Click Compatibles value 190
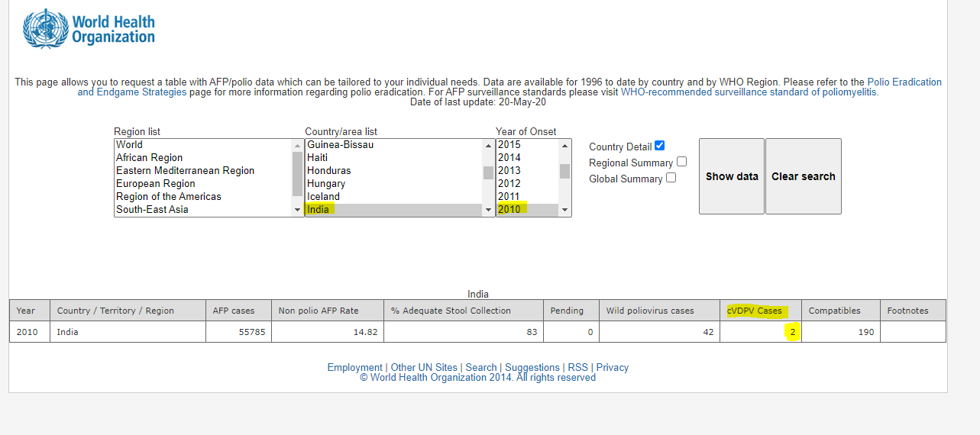The height and width of the screenshot is (435, 980). (841, 332)
